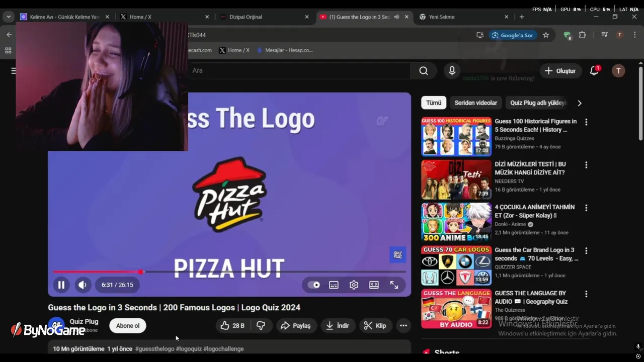
Task: Open the YouTube account avatar T
Action: (x=618, y=71)
